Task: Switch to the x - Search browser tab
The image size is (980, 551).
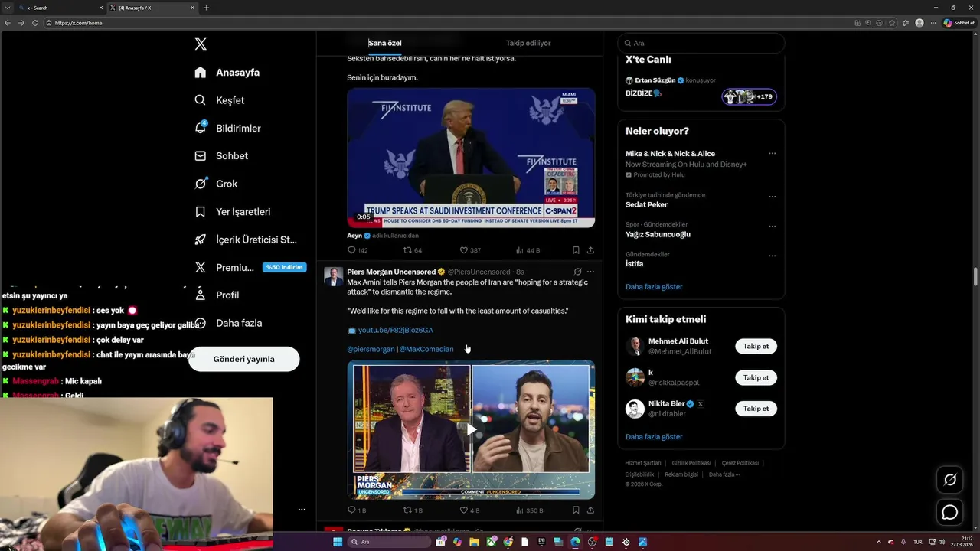Action: coord(60,8)
